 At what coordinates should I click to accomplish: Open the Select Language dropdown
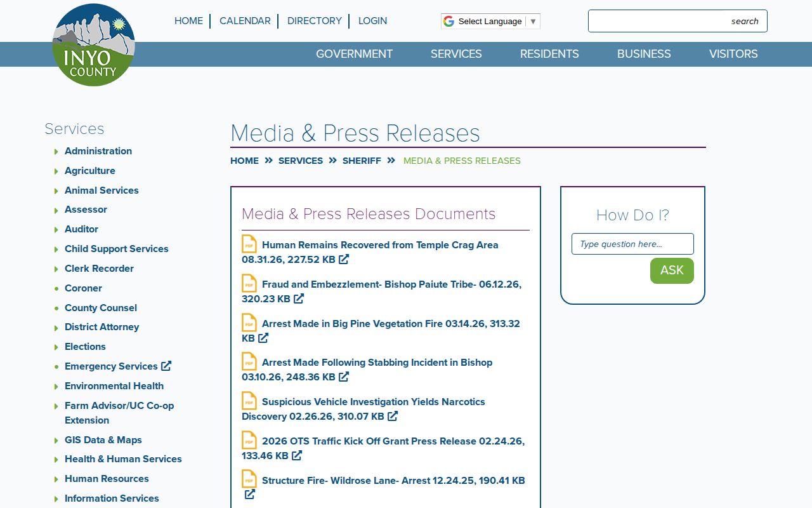click(x=490, y=21)
